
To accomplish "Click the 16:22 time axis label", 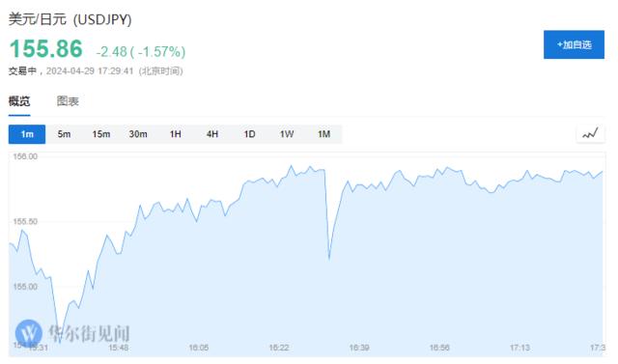I will [x=279, y=348].
